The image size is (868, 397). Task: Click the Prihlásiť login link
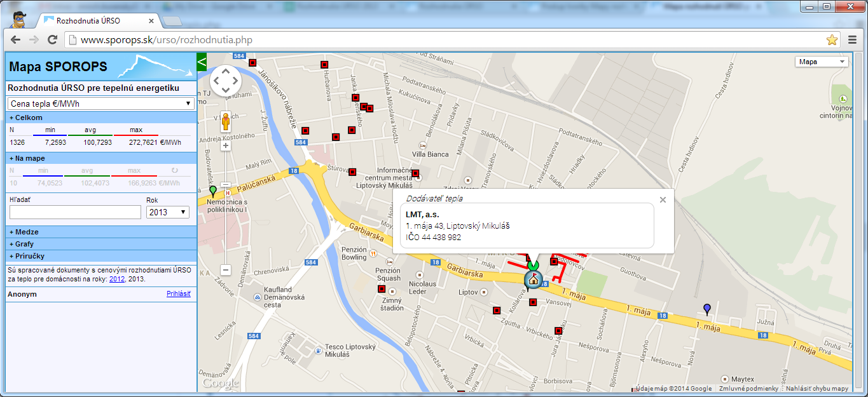point(179,294)
